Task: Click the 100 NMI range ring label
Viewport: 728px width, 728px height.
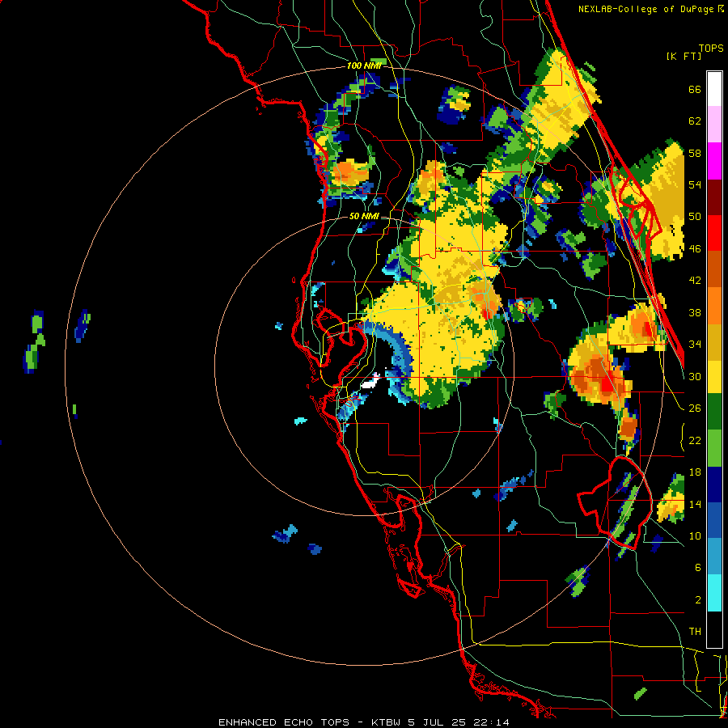Action: (x=364, y=66)
